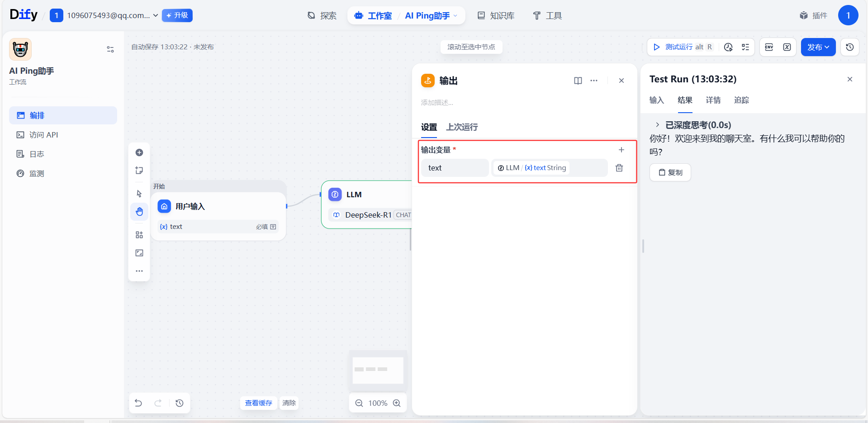The width and height of the screenshot is (868, 423).
Task: Click the 复制 copy button
Action: pyautogui.click(x=670, y=172)
